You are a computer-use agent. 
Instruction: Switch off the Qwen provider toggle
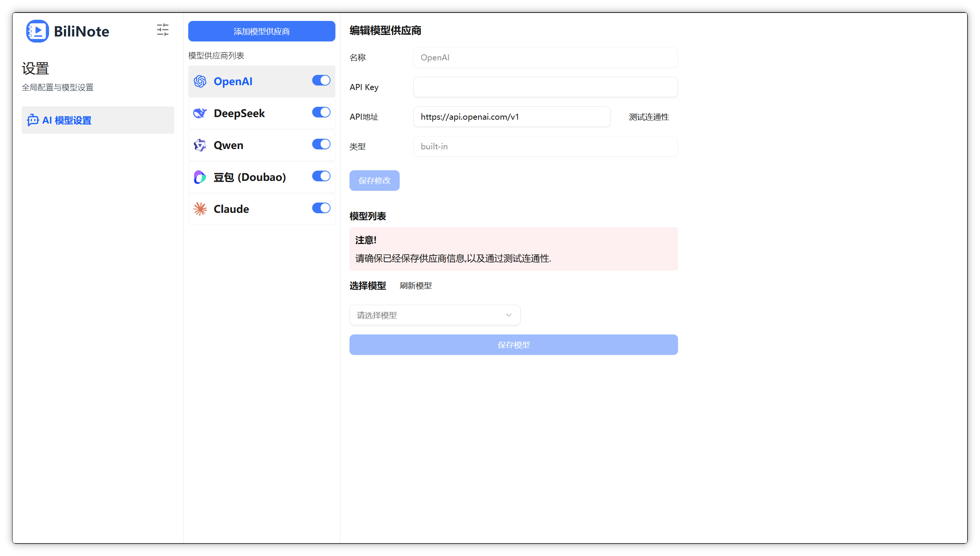coord(321,144)
